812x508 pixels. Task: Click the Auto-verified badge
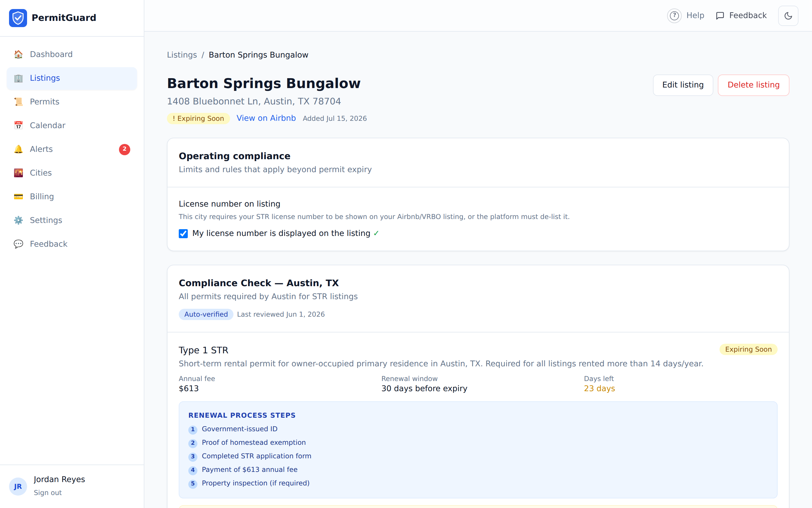206,314
